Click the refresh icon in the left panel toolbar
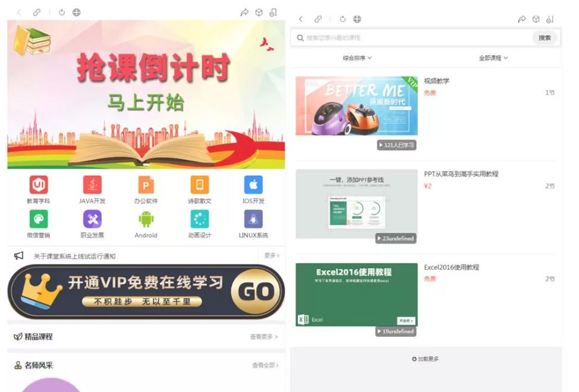Screen dimensions: 579x392 62,12
